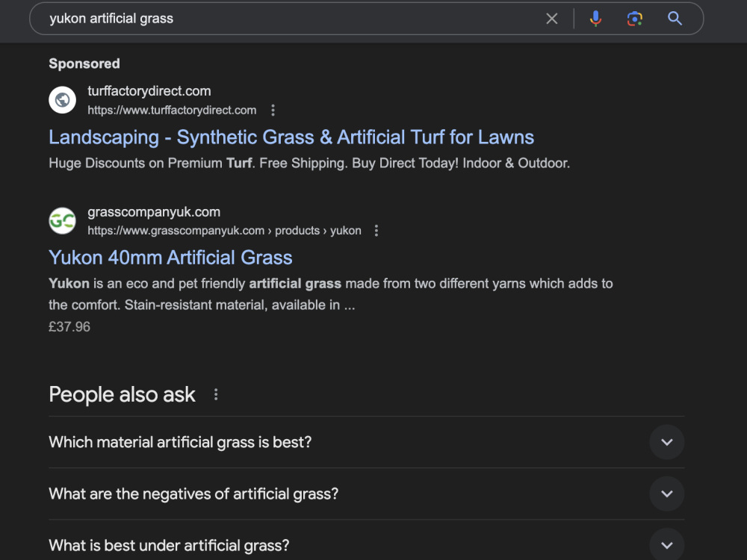Screen dimensions: 747x560
Task: Click the turffactorydirect.com site name
Action: pos(149,91)
